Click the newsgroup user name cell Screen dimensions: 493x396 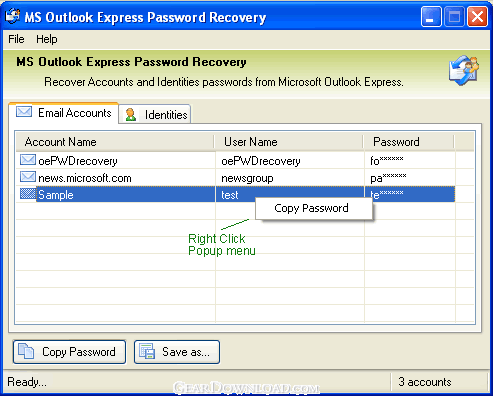click(x=247, y=178)
